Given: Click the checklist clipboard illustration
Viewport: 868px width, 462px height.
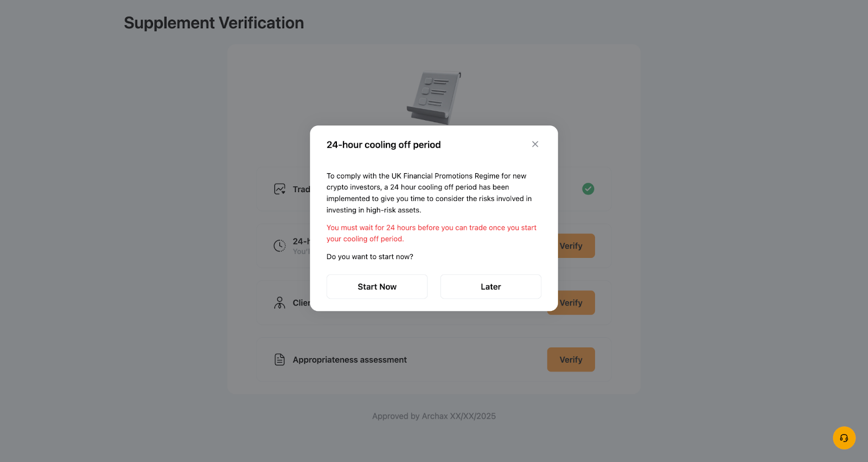Looking at the screenshot, I should coord(435,98).
